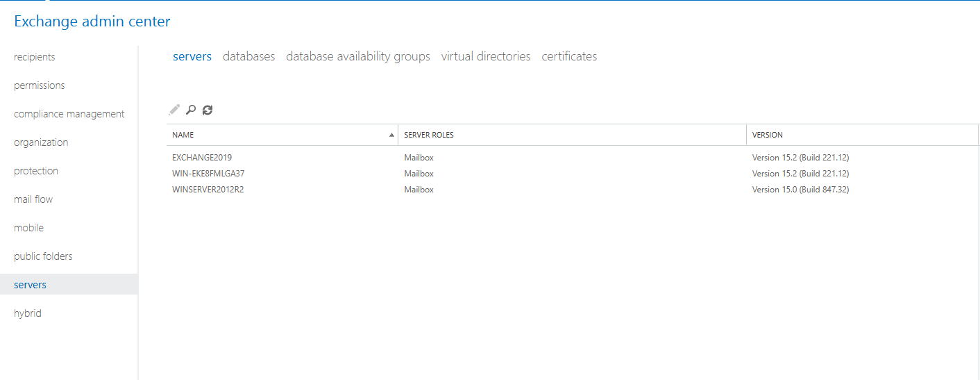980x380 pixels.
Task: Click the Exchange admin center title
Action: (92, 22)
